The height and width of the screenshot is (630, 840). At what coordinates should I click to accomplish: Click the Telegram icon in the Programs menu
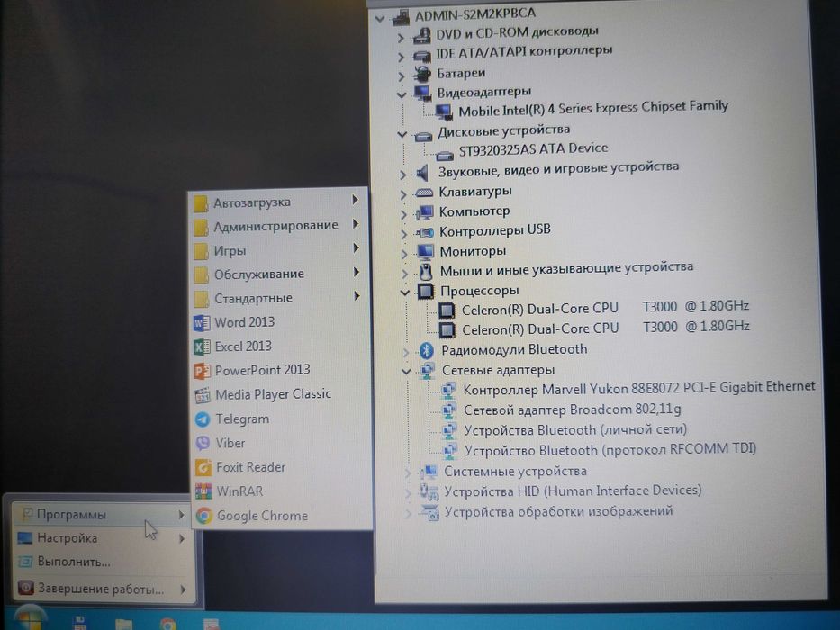tap(203, 418)
